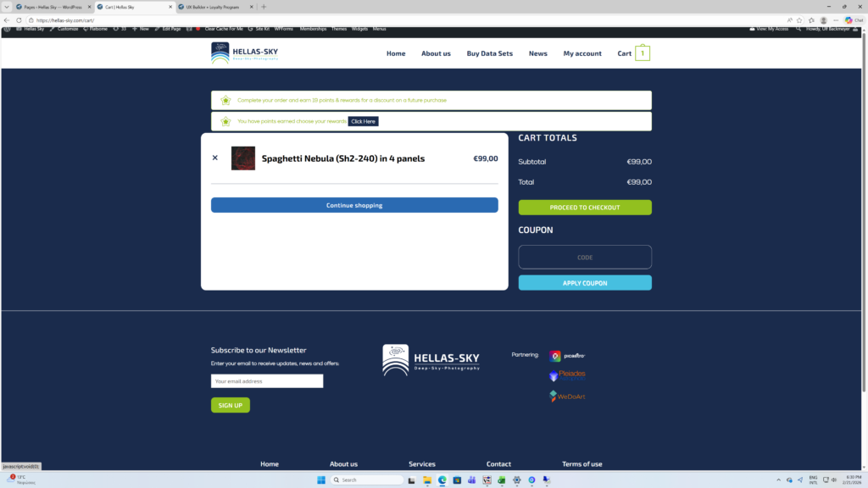Image resolution: width=868 pixels, height=488 pixels.
Task: Open the WordPress logo admin menu
Action: 8,29
